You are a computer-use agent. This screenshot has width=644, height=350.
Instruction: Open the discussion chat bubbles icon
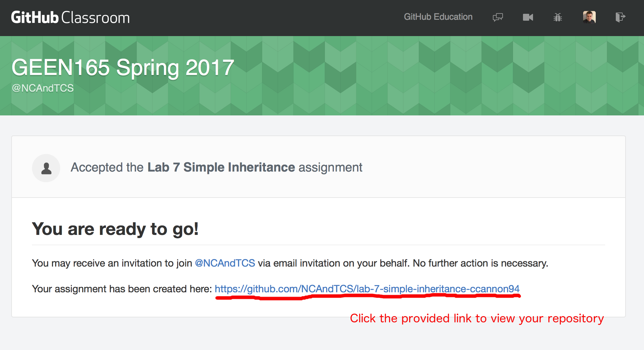point(498,17)
